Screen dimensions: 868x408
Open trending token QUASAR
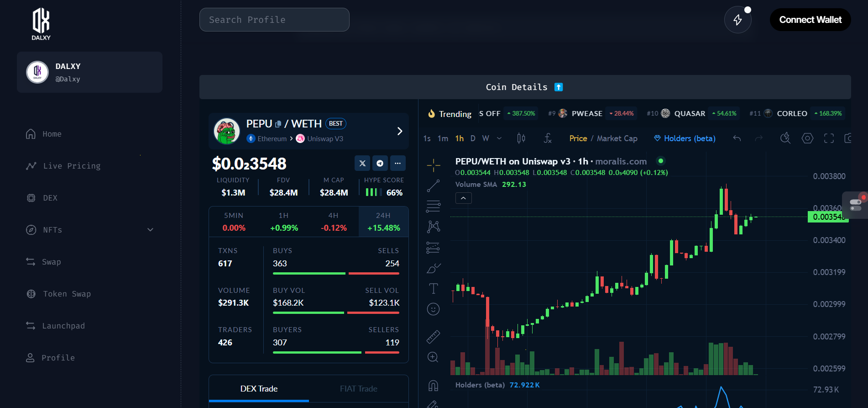point(693,113)
